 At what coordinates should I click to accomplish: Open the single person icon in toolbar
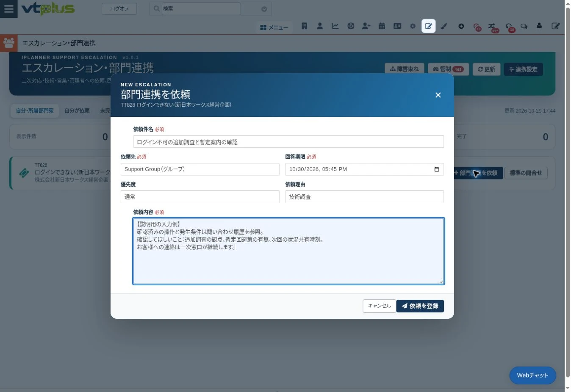click(x=320, y=26)
